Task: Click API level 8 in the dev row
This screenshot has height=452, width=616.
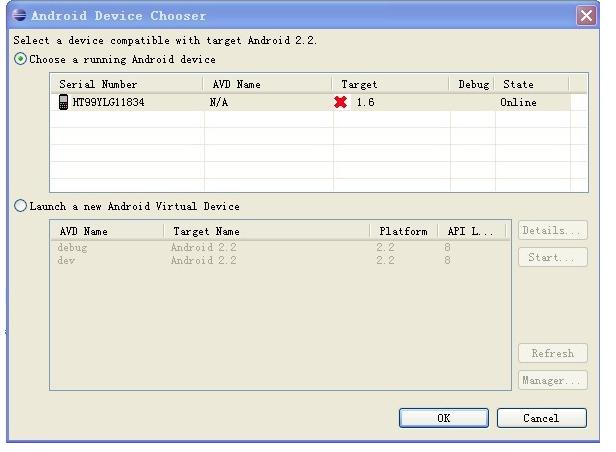Action: click(447, 260)
